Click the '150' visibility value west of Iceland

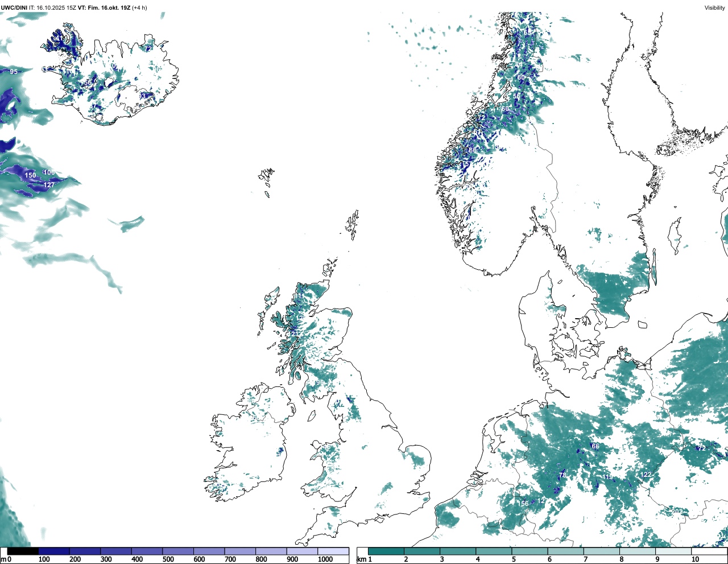click(x=30, y=175)
